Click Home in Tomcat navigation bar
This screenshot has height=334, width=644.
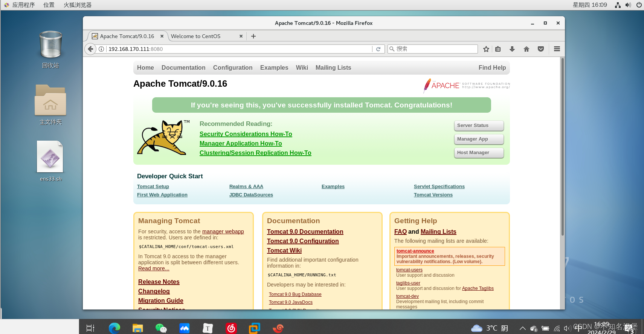(x=145, y=68)
